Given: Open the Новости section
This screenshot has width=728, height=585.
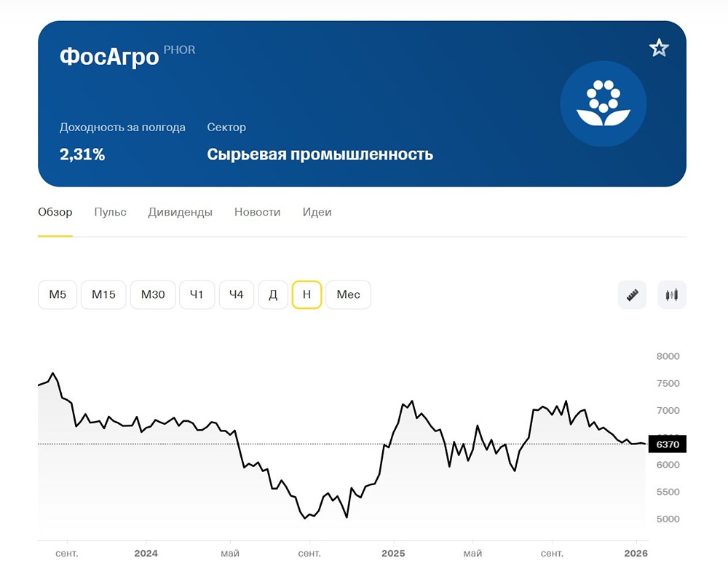Looking at the screenshot, I should tap(257, 212).
